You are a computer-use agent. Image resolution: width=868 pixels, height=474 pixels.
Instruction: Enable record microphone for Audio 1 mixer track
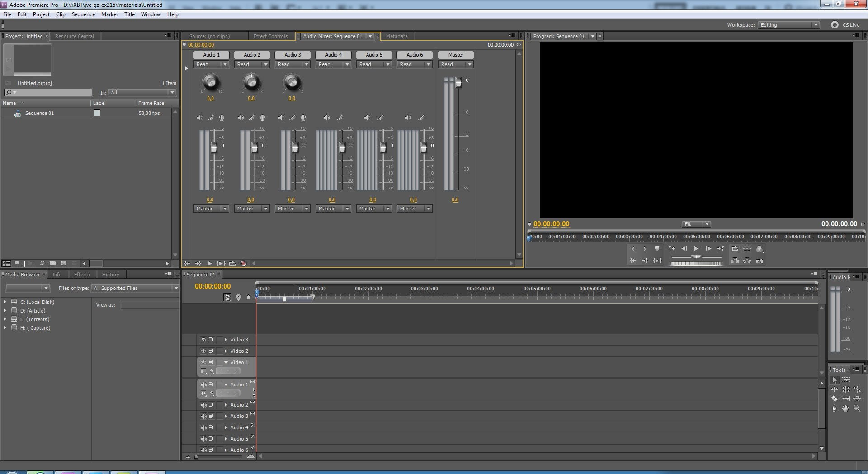point(222,118)
